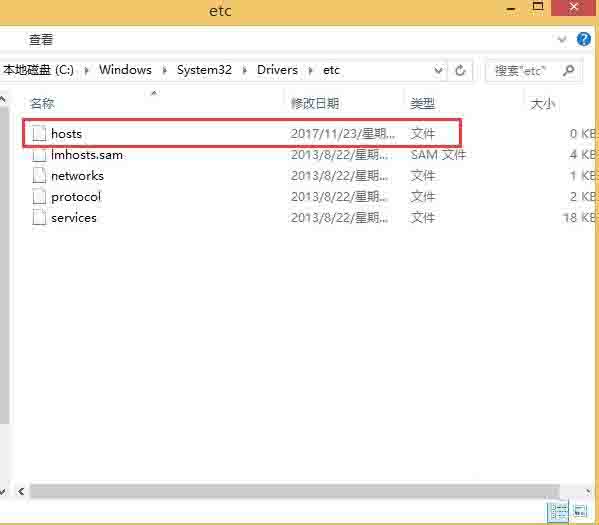Sort by the 修改日期 column header
Screen dimensions: 599x525
tap(315, 103)
